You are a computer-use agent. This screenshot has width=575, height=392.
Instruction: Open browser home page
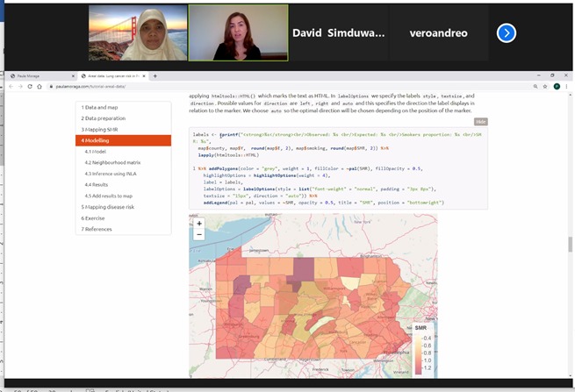[x=40, y=87]
